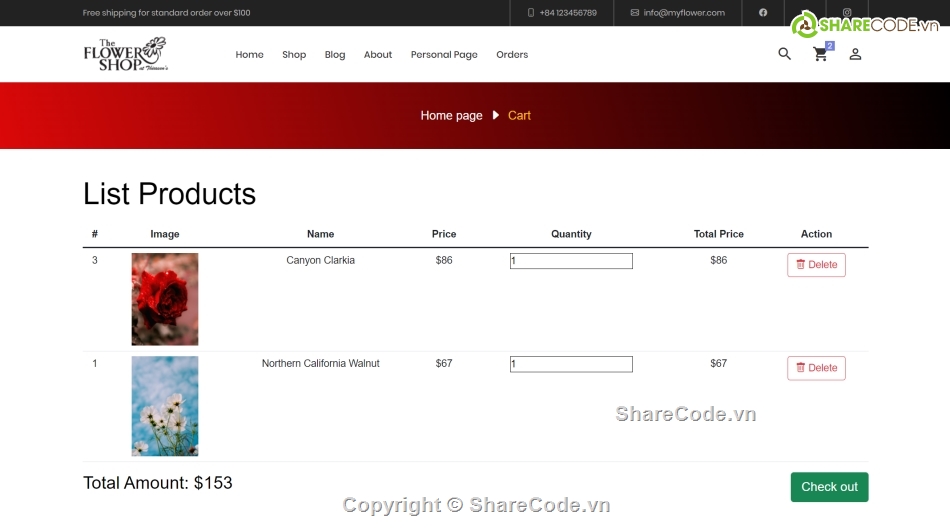
Task: Click the phone number +84 123456789
Action: point(562,13)
